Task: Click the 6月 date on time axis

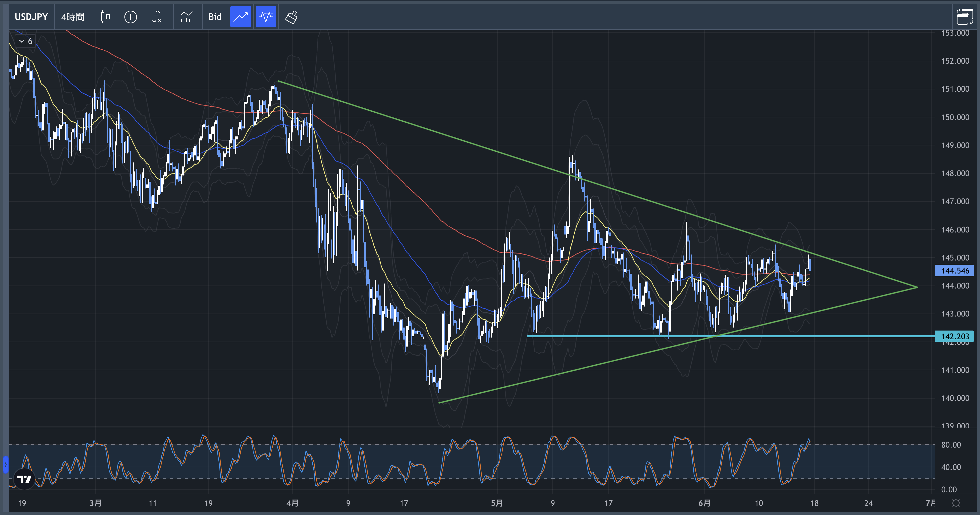Action: [704, 503]
